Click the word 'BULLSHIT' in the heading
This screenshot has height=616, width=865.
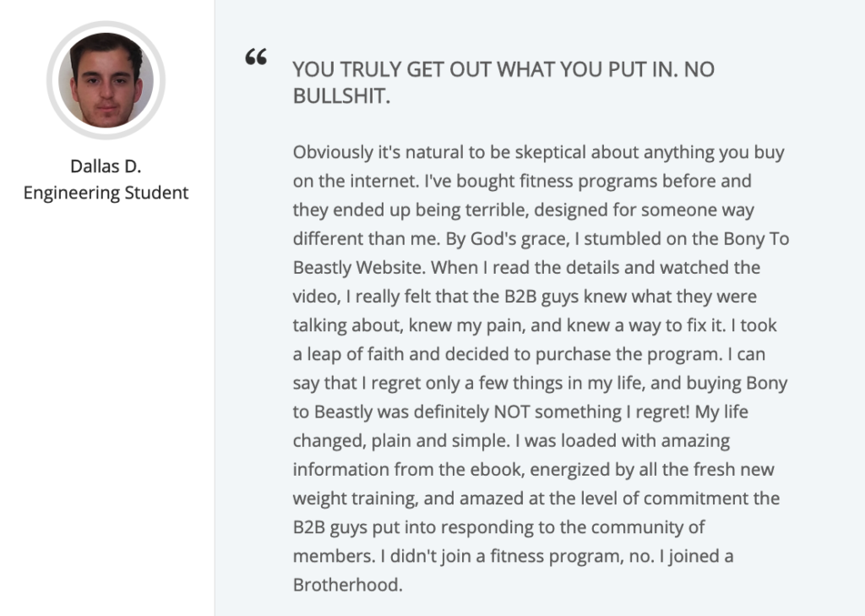click(x=340, y=96)
